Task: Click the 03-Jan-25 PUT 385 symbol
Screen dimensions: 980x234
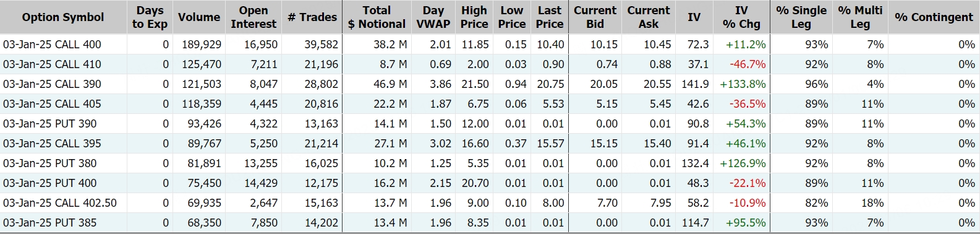Action: click(x=50, y=223)
